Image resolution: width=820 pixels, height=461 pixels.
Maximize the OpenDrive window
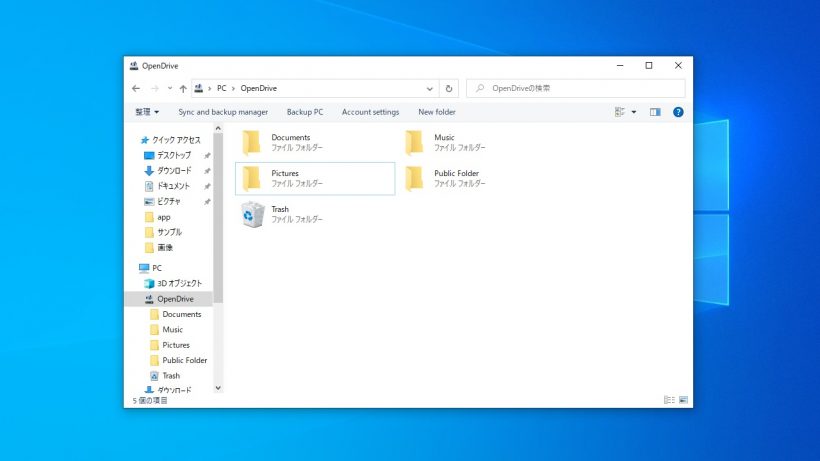649,66
